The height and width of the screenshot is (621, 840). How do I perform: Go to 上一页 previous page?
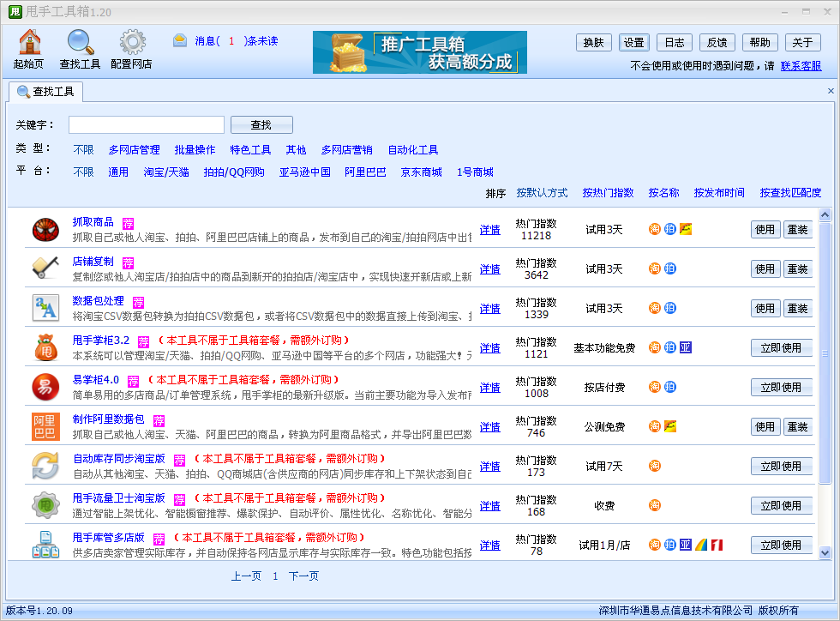click(x=247, y=576)
